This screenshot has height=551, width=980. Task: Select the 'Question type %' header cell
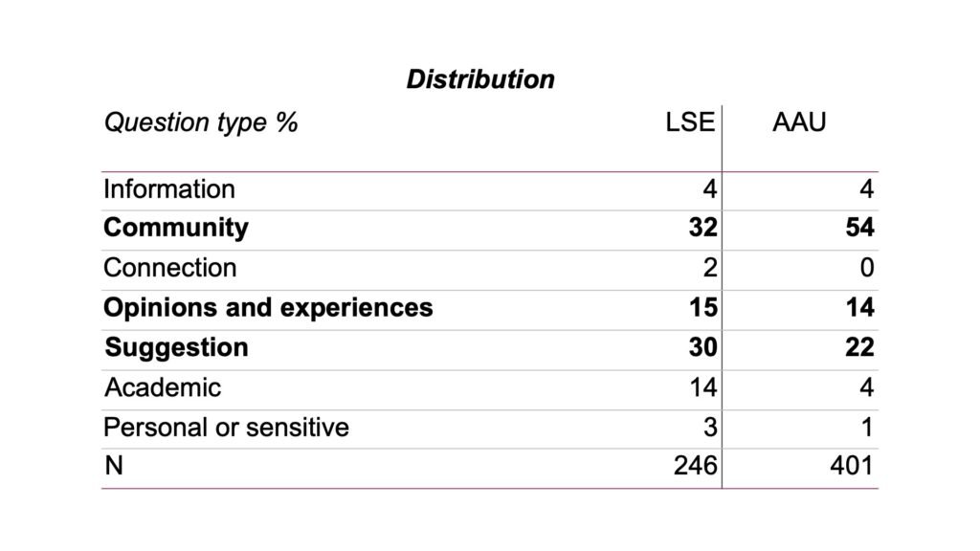coord(201,123)
